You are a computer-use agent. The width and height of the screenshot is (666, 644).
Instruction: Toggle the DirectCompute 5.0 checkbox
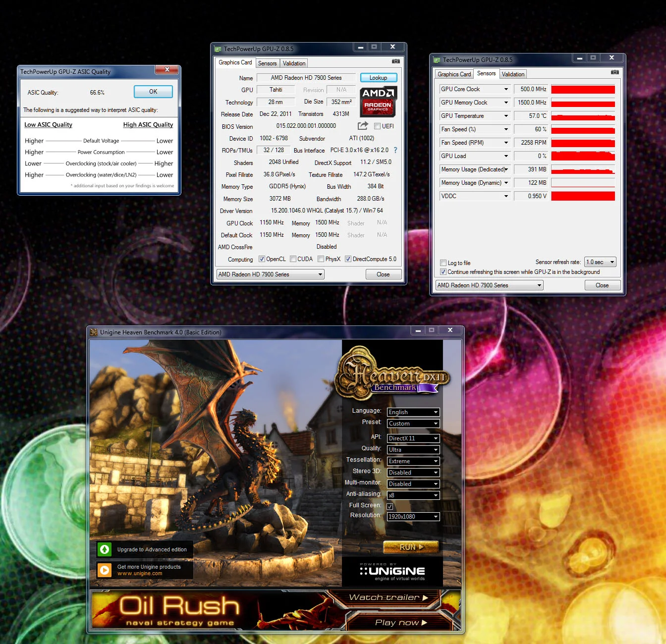(x=348, y=259)
